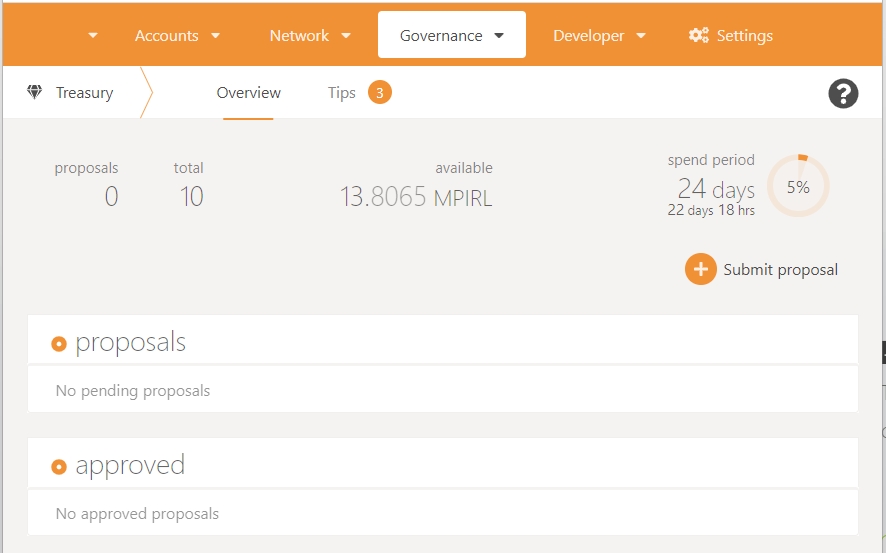The height and width of the screenshot is (553, 886).
Task: Expand the Accounts dropdown arrow
Action: [x=215, y=36]
